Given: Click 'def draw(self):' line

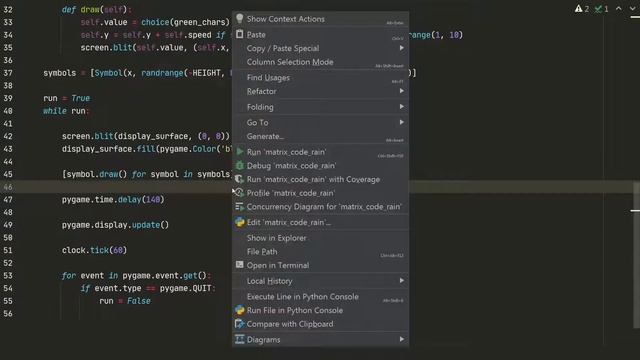Looking at the screenshot, I should (97, 9).
